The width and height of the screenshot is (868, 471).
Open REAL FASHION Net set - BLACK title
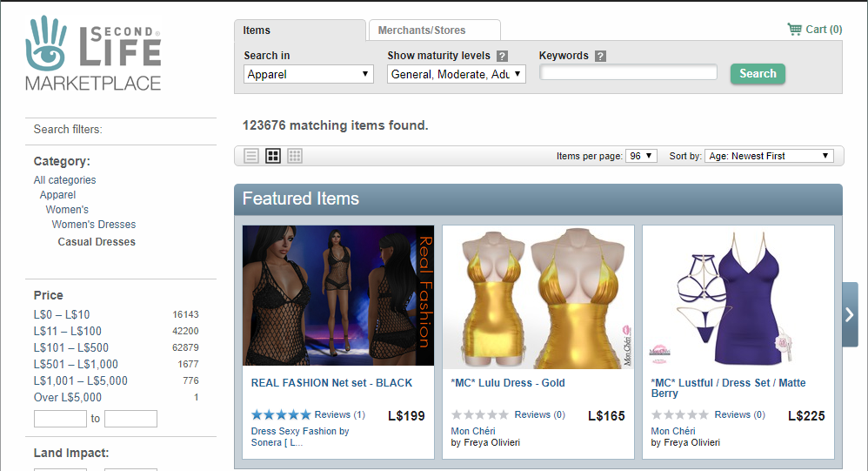(331, 383)
